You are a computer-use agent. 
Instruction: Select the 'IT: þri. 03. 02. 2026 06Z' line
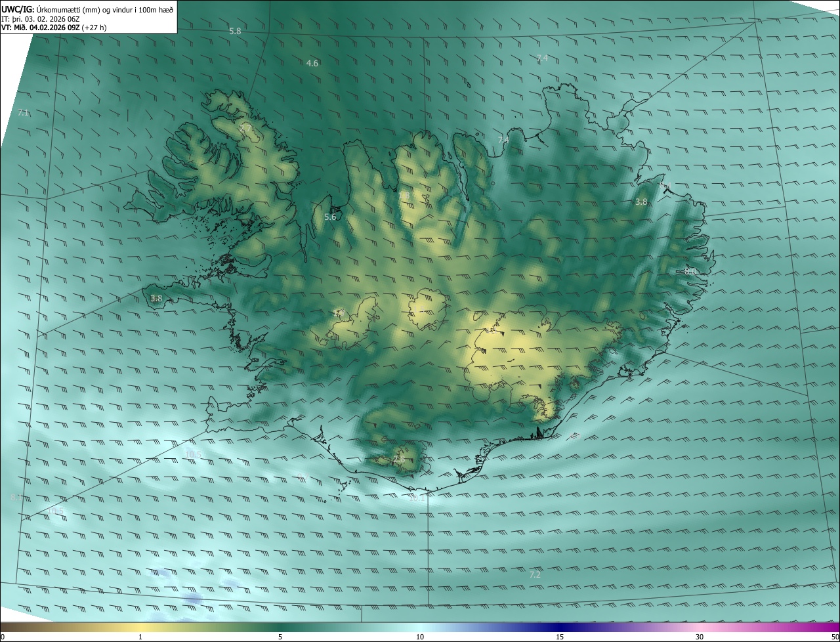(x=41, y=18)
